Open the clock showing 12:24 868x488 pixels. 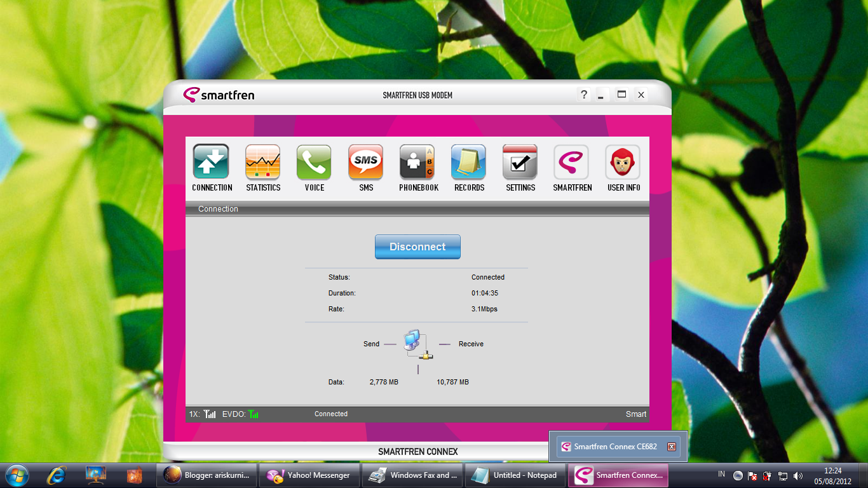click(x=832, y=475)
